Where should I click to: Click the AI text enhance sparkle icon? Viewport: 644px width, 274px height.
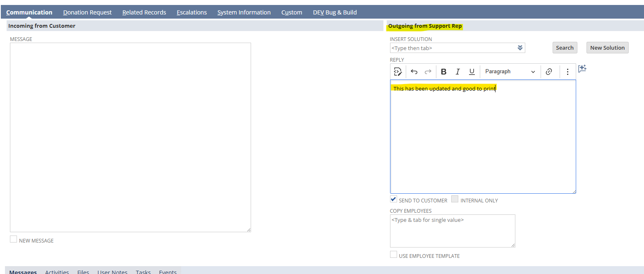[x=582, y=69]
